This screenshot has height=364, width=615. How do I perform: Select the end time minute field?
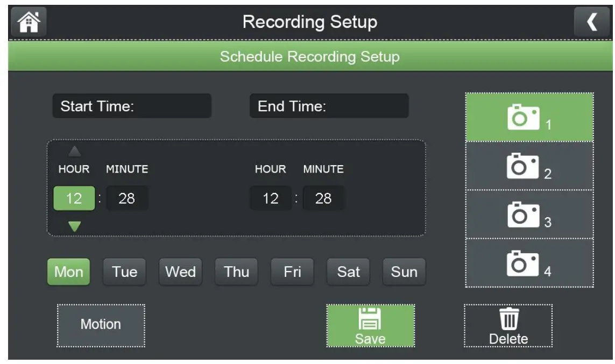coord(323,199)
